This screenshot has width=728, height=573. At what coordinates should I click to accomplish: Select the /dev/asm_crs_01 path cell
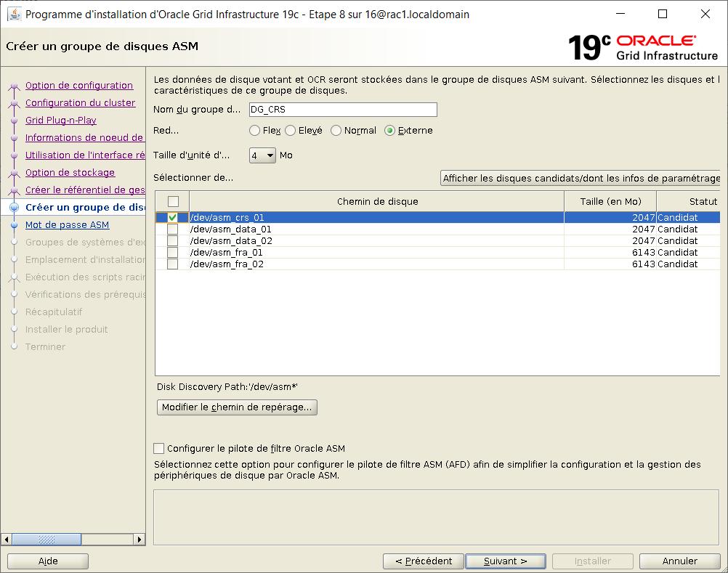[376, 218]
